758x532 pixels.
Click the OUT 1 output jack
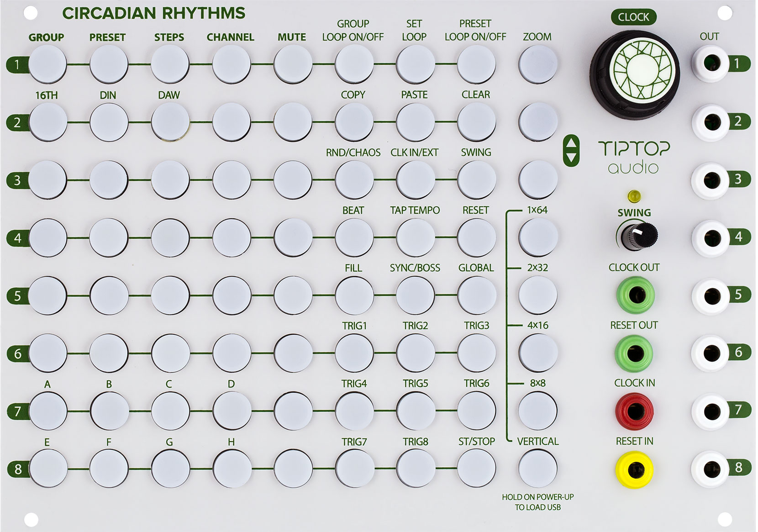710,63
